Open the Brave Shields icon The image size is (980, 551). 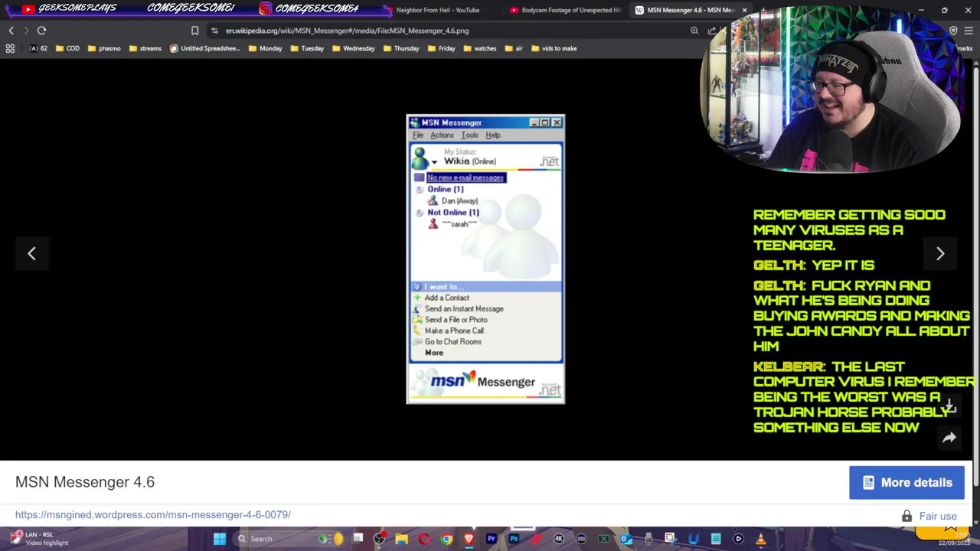click(x=953, y=31)
